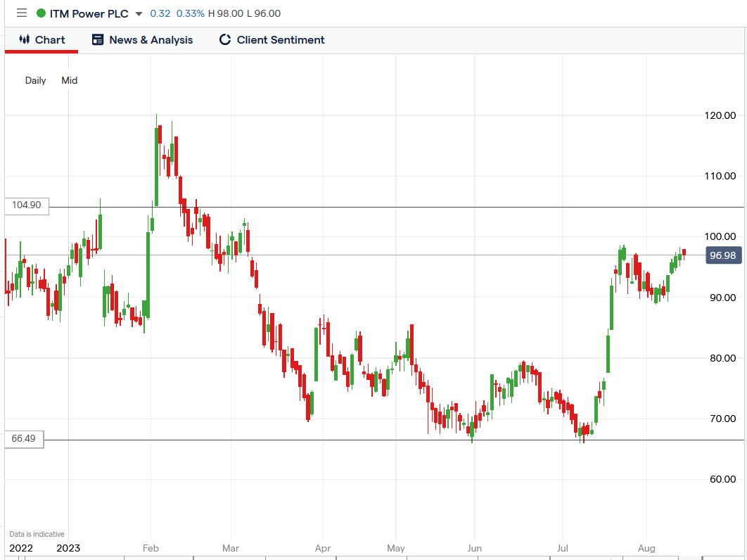Click the Jul date axis label

(x=563, y=548)
